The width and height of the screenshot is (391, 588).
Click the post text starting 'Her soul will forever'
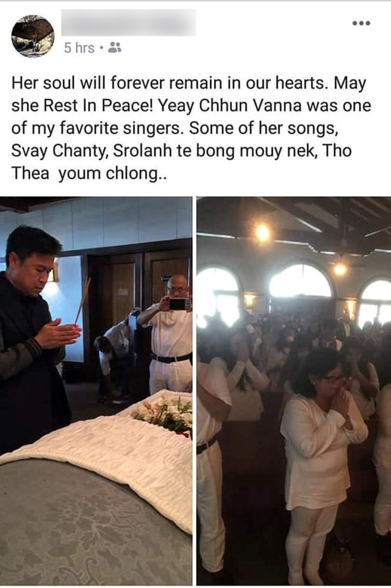(x=191, y=128)
